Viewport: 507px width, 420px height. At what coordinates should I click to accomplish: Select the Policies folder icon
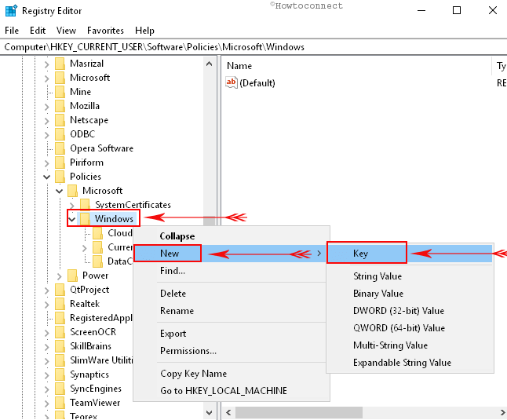tap(60, 177)
